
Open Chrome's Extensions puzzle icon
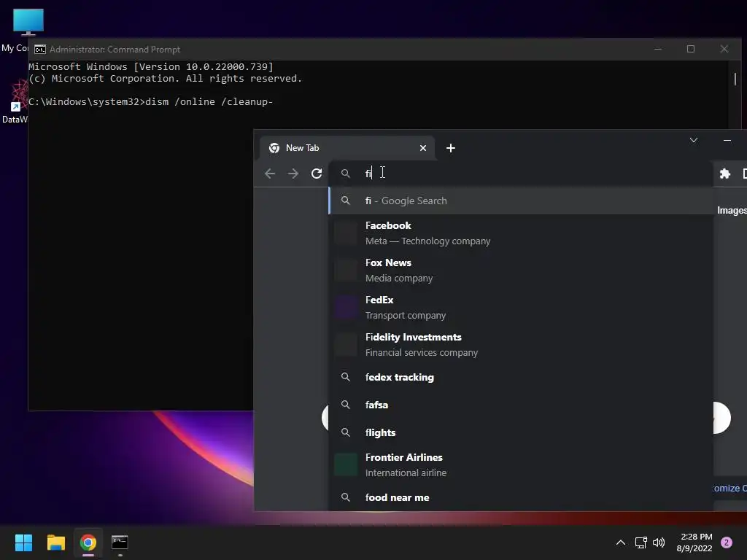coord(724,174)
